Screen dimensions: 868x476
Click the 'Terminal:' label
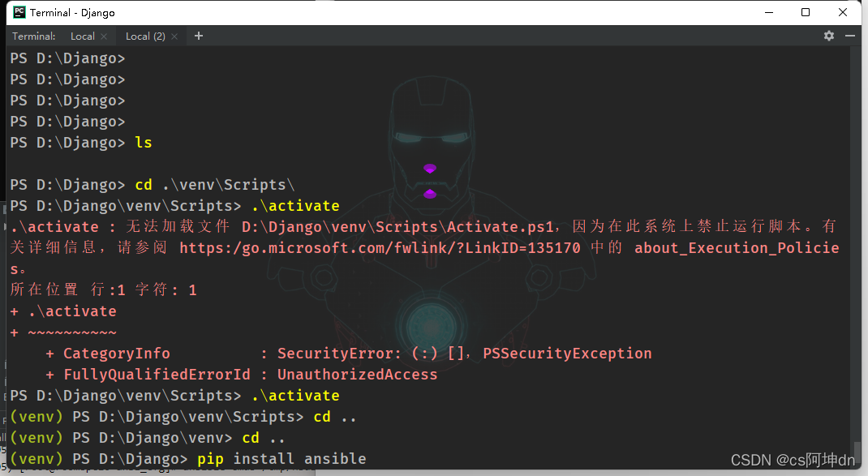(x=34, y=36)
